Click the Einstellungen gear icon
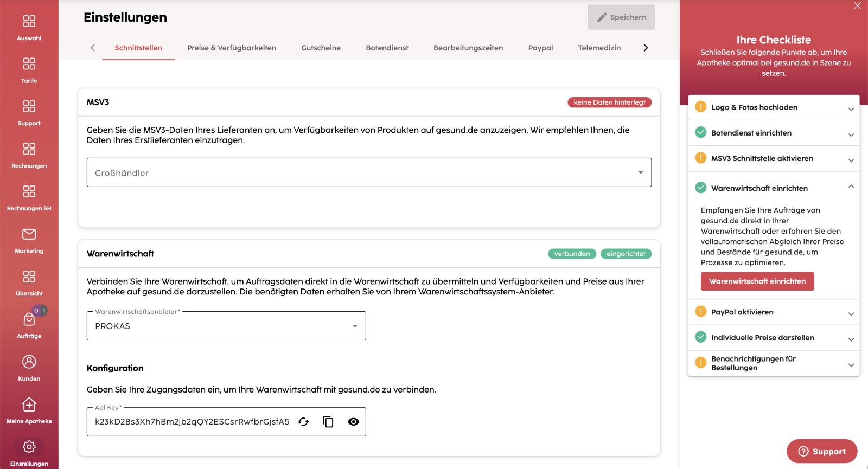The image size is (868, 469). tap(29, 447)
